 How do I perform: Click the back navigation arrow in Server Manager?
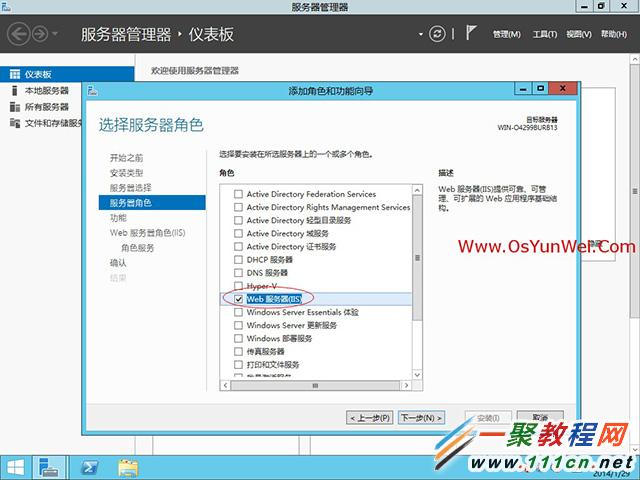click(19, 34)
